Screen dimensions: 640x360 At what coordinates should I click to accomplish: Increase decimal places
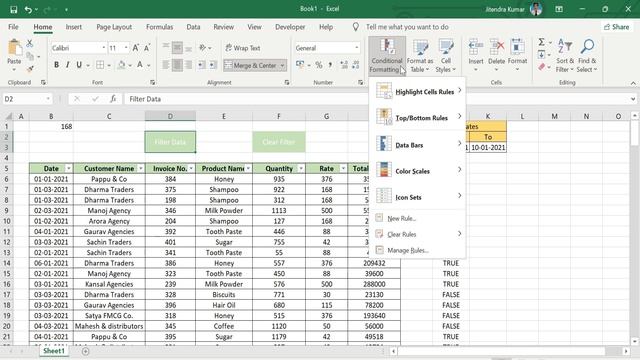[344, 65]
